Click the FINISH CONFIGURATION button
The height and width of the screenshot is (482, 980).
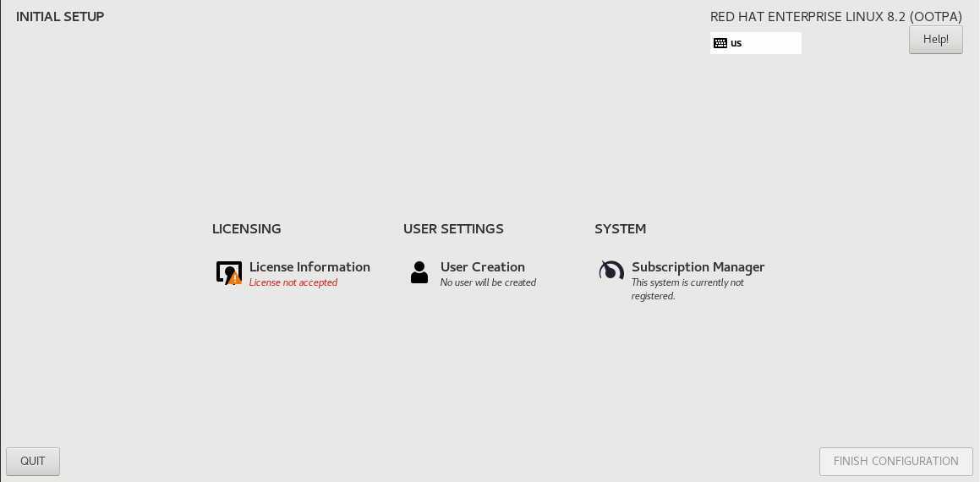coord(895,462)
